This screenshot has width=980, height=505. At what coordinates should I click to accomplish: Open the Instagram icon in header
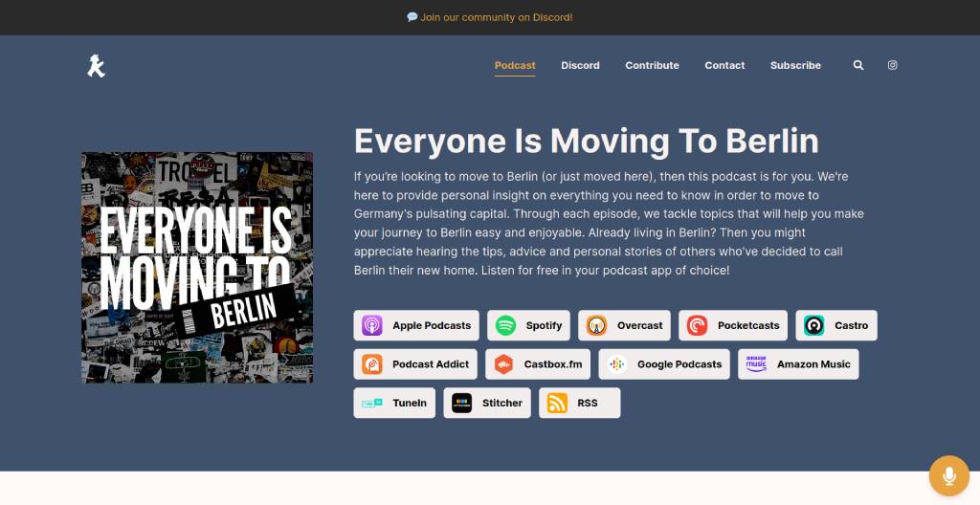point(892,66)
